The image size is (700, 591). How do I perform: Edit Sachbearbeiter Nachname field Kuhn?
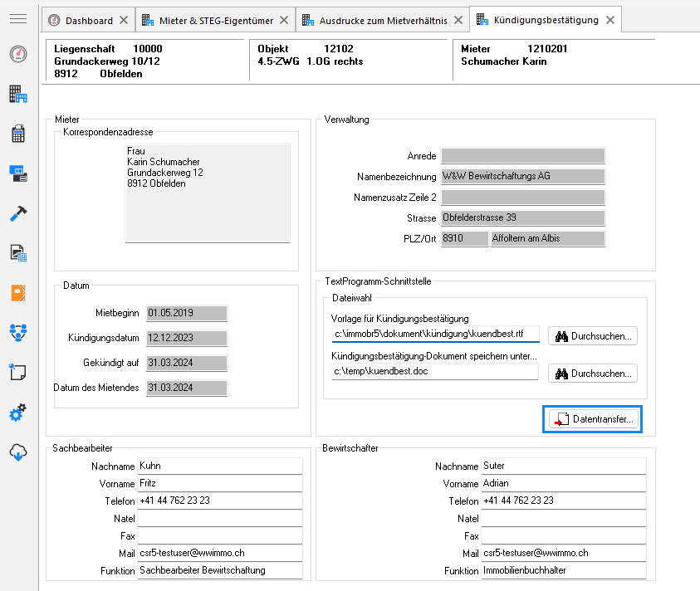pos(220,466)
